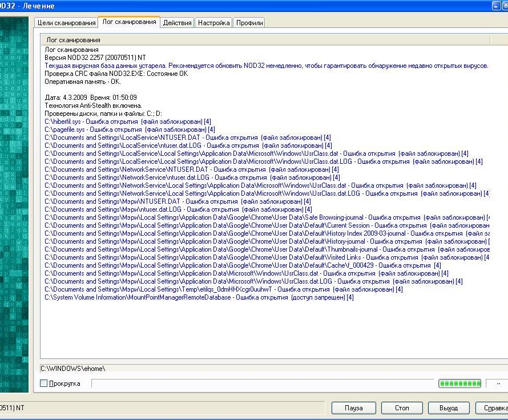Select the outdated virus database warning line
Image resolution: width=508 pixels, height=420 pixels.
pyautogui.click(x=266, y=66)
